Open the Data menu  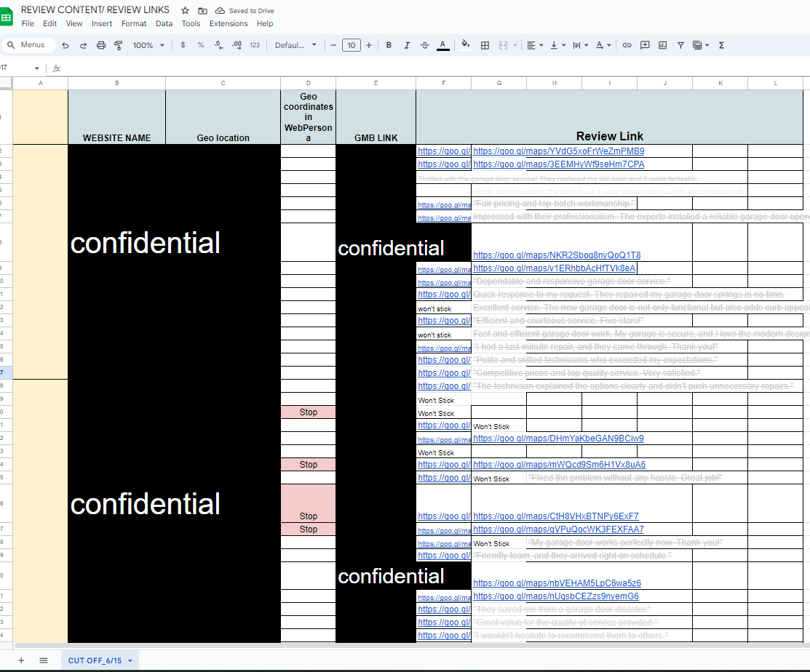point(164,24)
